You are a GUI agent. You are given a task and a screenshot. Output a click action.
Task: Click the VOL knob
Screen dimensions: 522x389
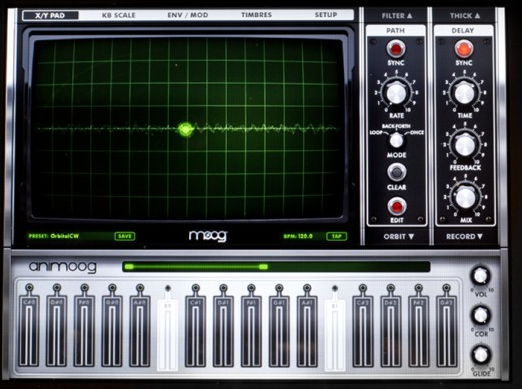[480, 275]
